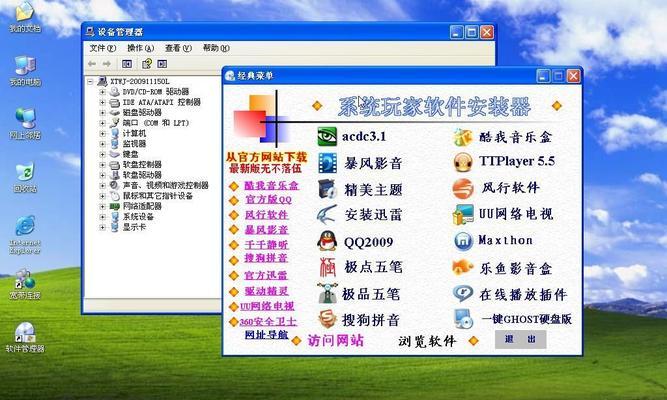Expand the DVD/CD-ROM 驱动器 node
The height and width of the screenshot is (400, 667).
[x=102, y=91]
